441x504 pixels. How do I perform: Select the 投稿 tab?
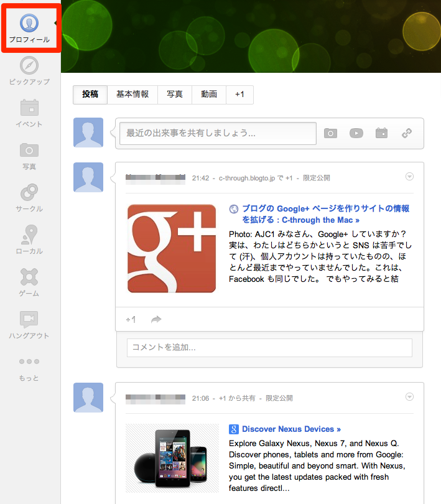pyautogui.click(x=90, y=95)
